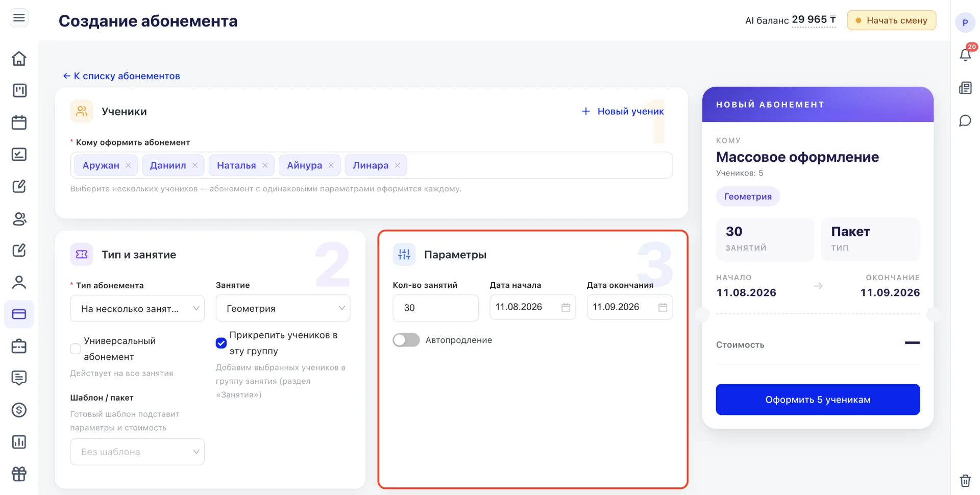Viewport: 980px width, 495px height.
Task: Open calendar picker for Дата начала
Action: [566, 307]
